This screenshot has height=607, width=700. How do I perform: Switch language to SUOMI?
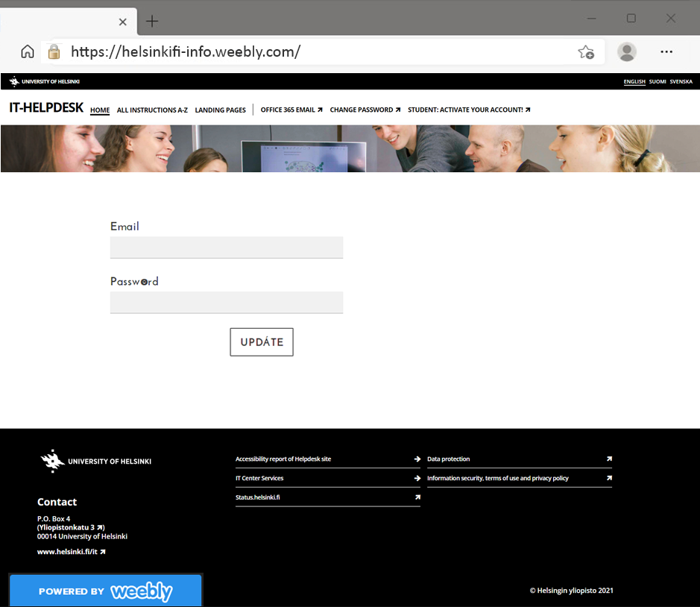point(657,81)
